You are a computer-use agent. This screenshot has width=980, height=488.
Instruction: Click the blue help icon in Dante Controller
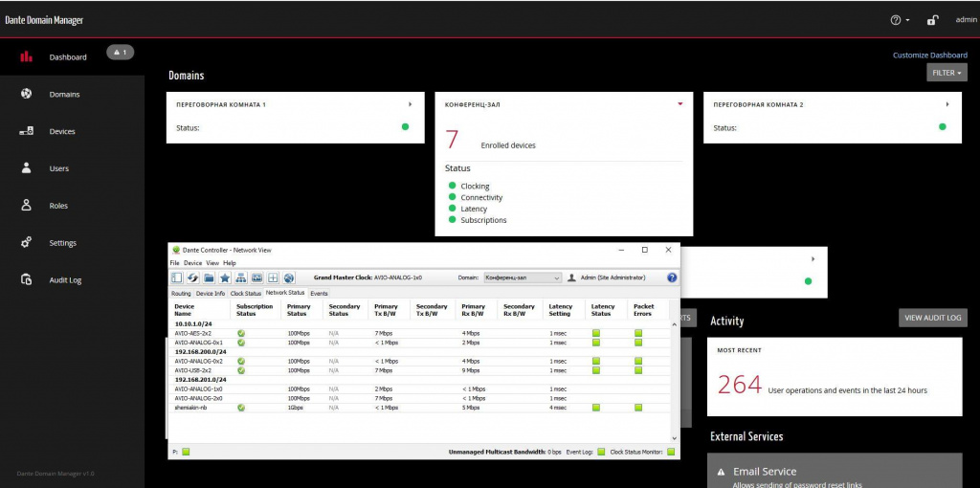(672, 277)
